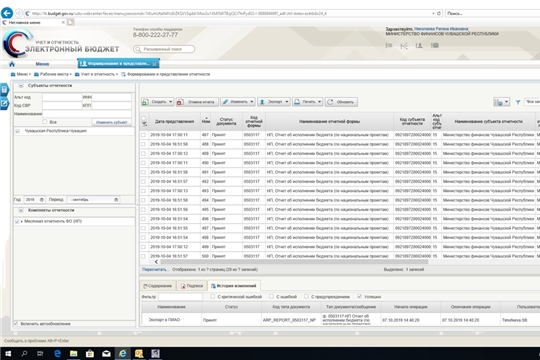Click the Расширенный поиск search field
The image size is (540, 360).
(x=164, y=49)
